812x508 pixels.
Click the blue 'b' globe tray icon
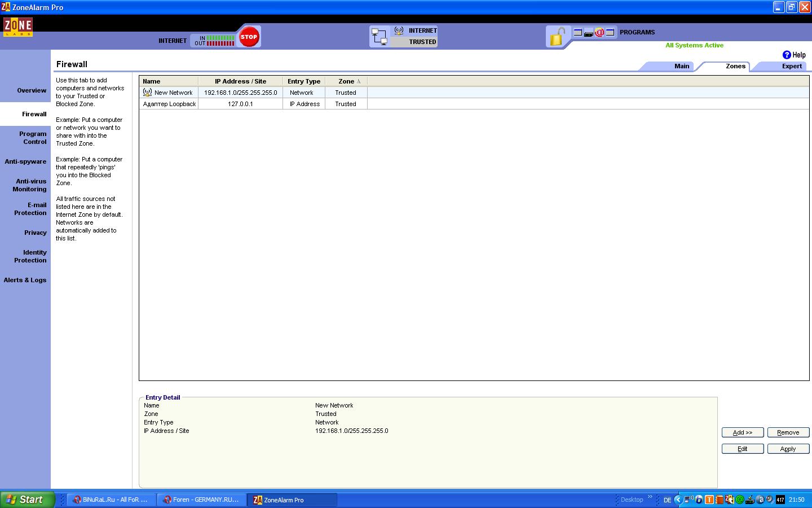click(699, 500)
